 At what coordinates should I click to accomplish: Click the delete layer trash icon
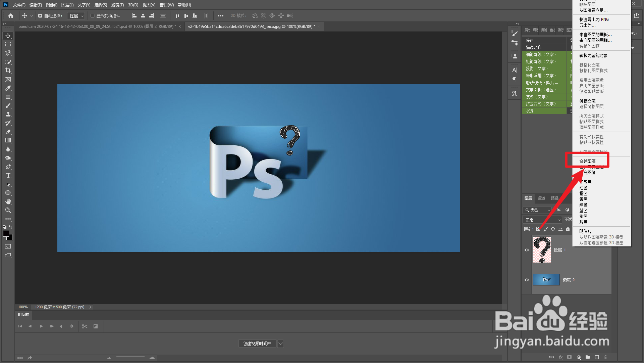pos(605,357)
